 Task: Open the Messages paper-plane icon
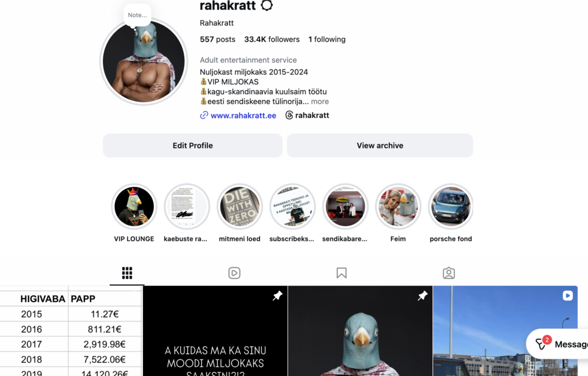coord(540,344)
